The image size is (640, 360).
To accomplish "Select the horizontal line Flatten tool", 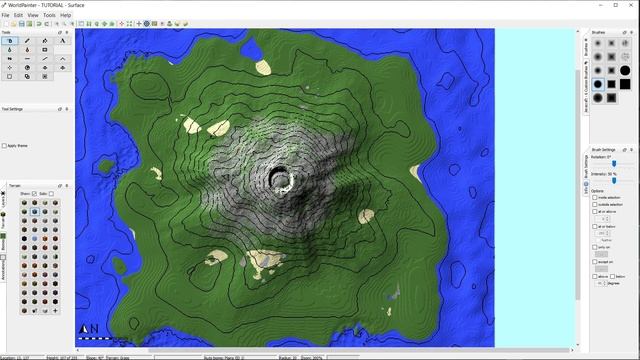I will pyautogui.click(x=27, y=59).
